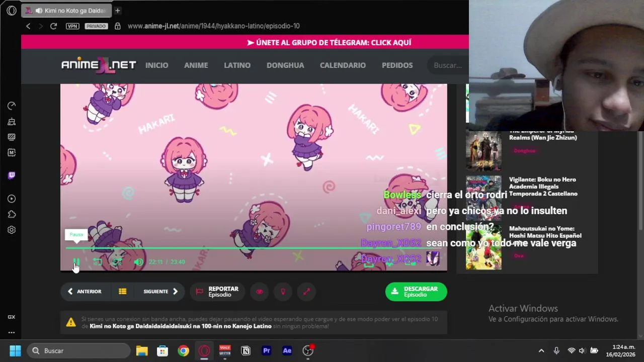Open the DONGHUA menu item
Image resolution: width=644 pixels, height=362 pixels.
point(285,65)
